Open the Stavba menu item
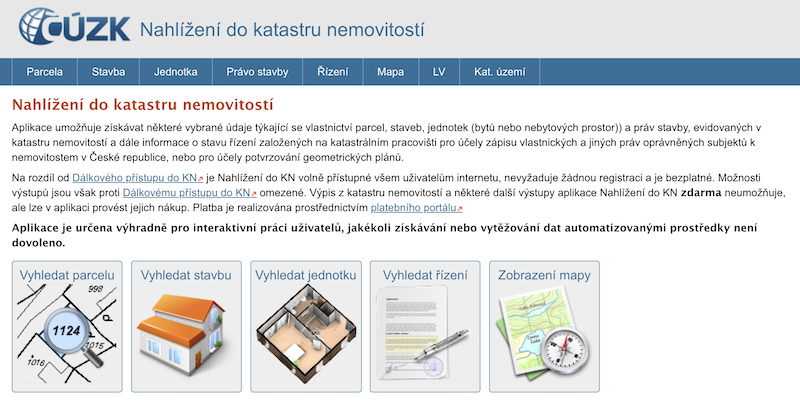This screenshot has width=800, height=409. [108, 72]
